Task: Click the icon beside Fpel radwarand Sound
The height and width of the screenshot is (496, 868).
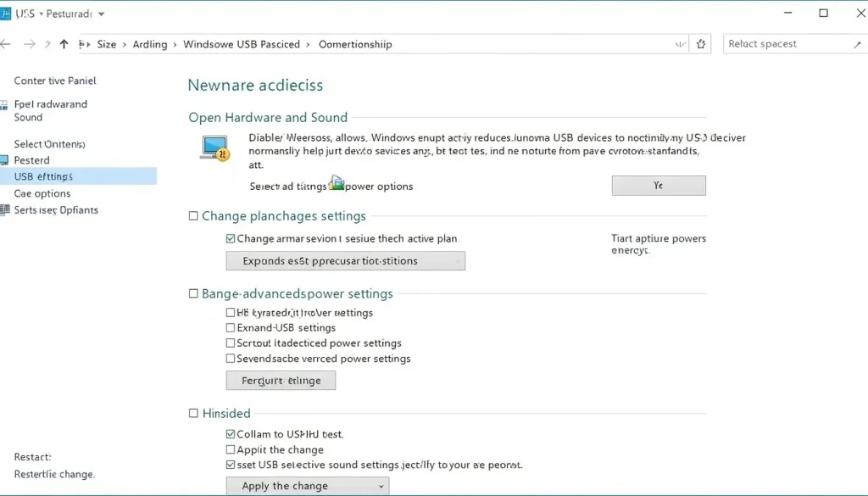Action: pyautogui.click(x=4, y=104)
